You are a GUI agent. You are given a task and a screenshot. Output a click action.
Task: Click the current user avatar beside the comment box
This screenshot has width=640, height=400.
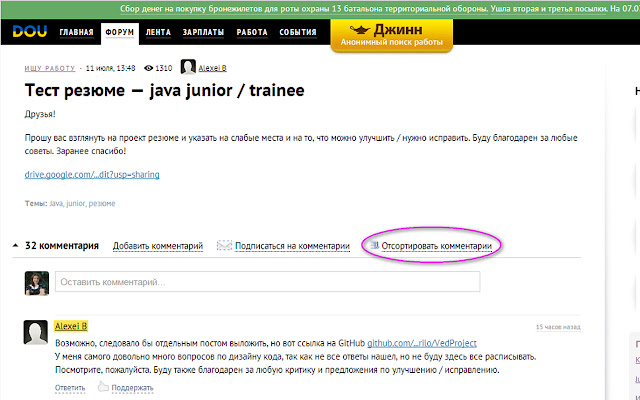(37, 283)
